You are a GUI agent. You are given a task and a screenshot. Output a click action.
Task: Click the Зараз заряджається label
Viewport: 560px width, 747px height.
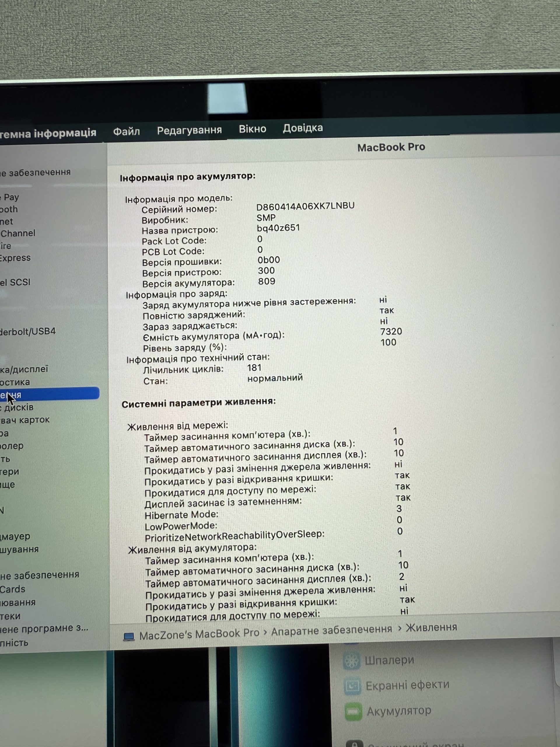pyautogui.click(x=190, y=326)
